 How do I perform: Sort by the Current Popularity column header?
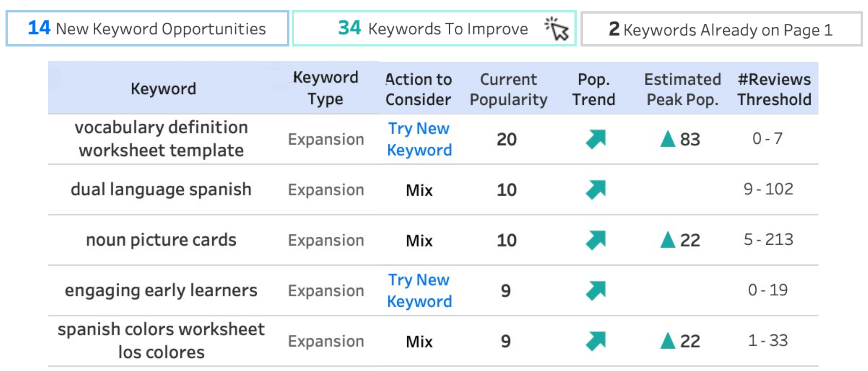point(508,89)
